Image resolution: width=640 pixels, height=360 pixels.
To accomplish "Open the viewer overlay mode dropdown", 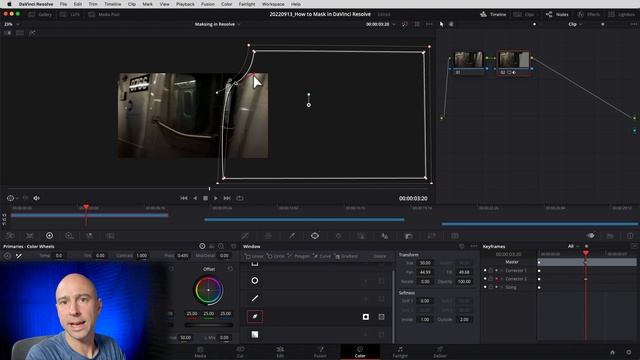I will pyautogui.click(x=12, y=198).
